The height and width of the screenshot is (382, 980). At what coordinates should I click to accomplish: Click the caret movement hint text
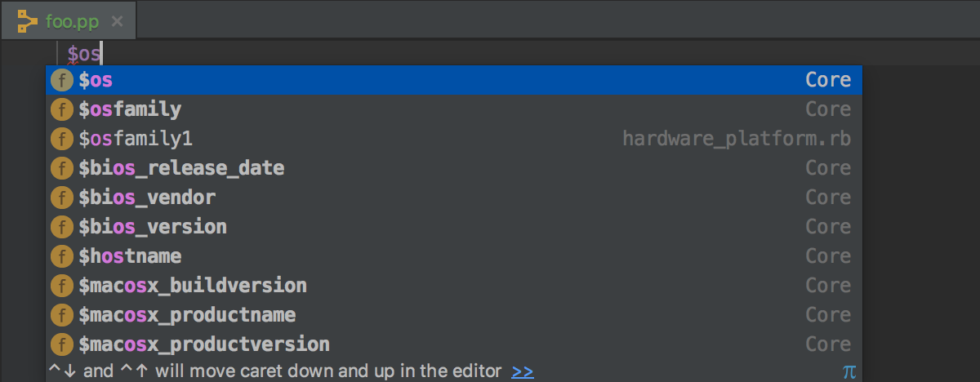click(276, 371)
